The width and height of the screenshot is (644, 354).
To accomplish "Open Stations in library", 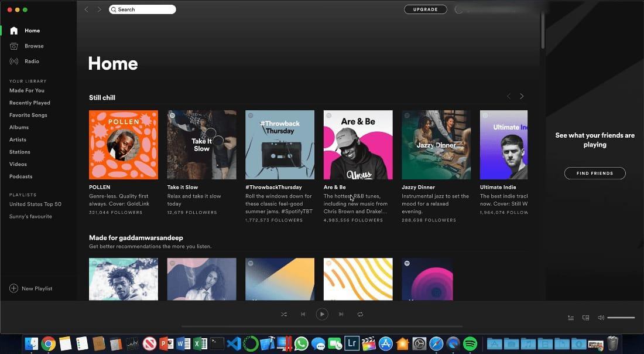I will pos(20,152).
